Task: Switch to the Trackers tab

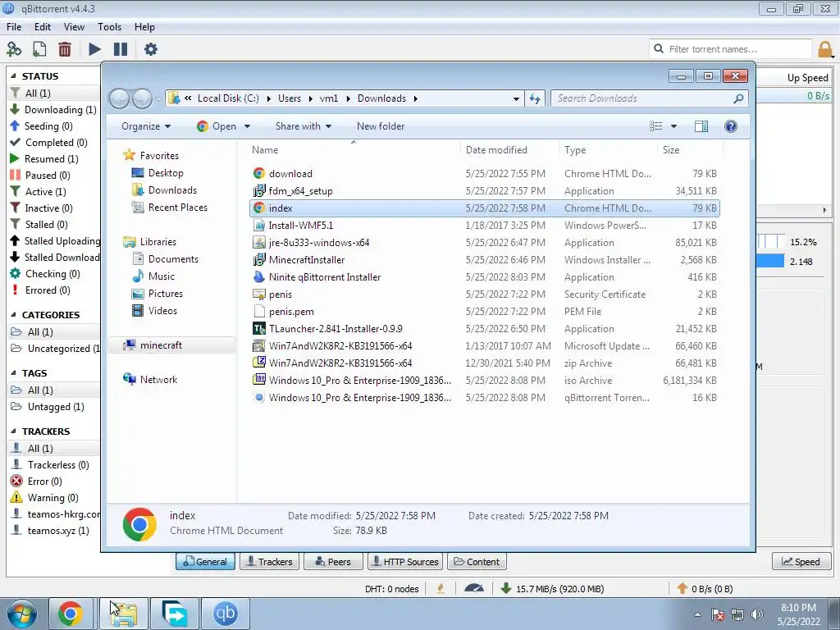Action: tap(269, 561)
